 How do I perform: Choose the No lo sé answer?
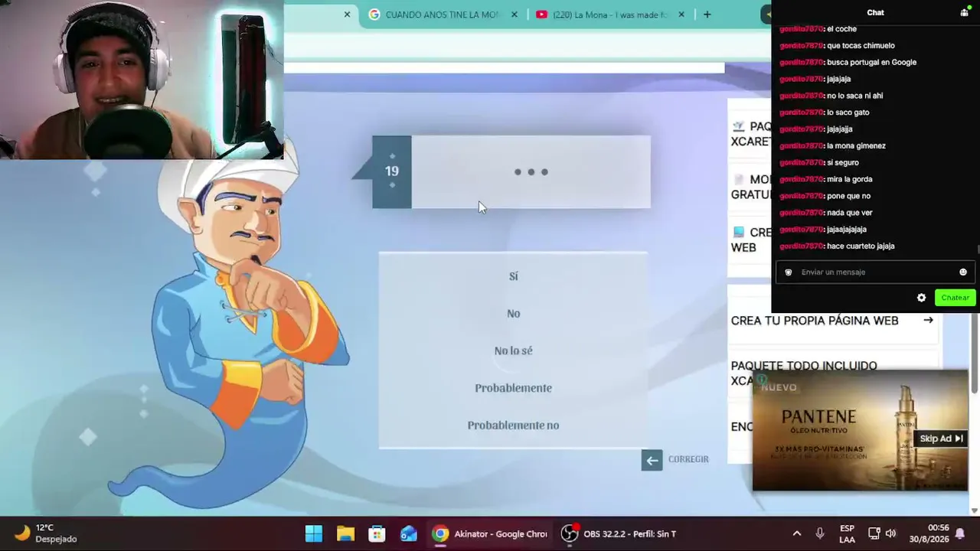513,350
